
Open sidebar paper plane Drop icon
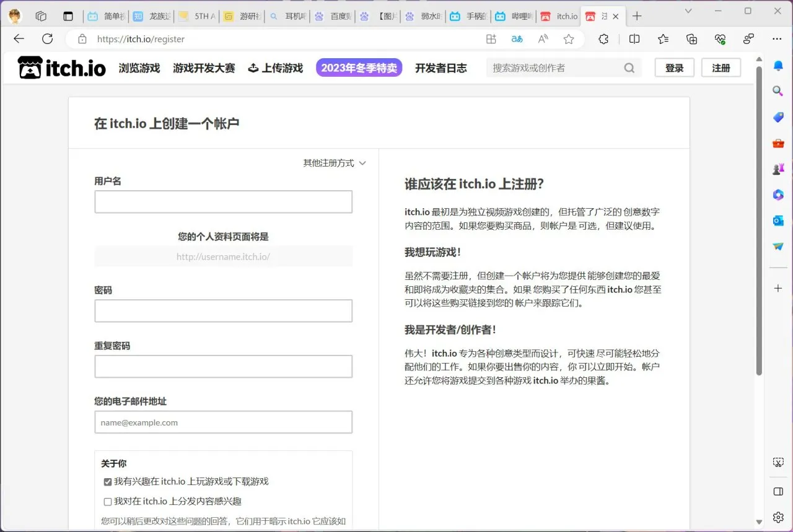click(x=778, y=246)
